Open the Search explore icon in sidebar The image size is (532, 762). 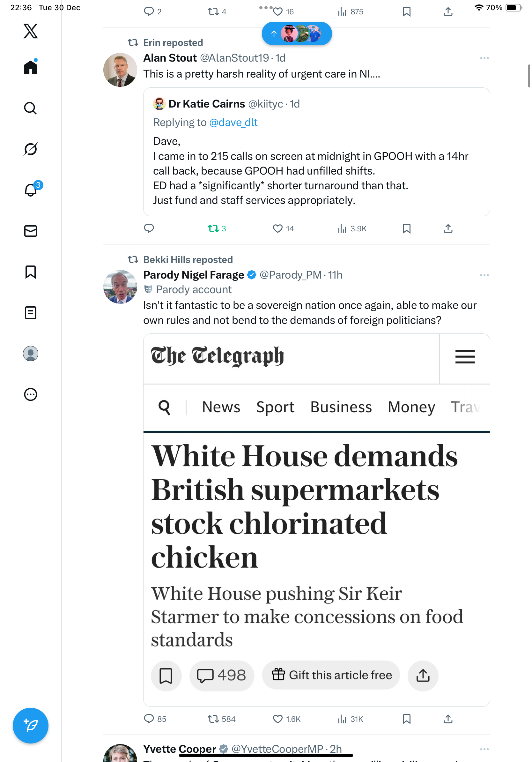(31, 108)
